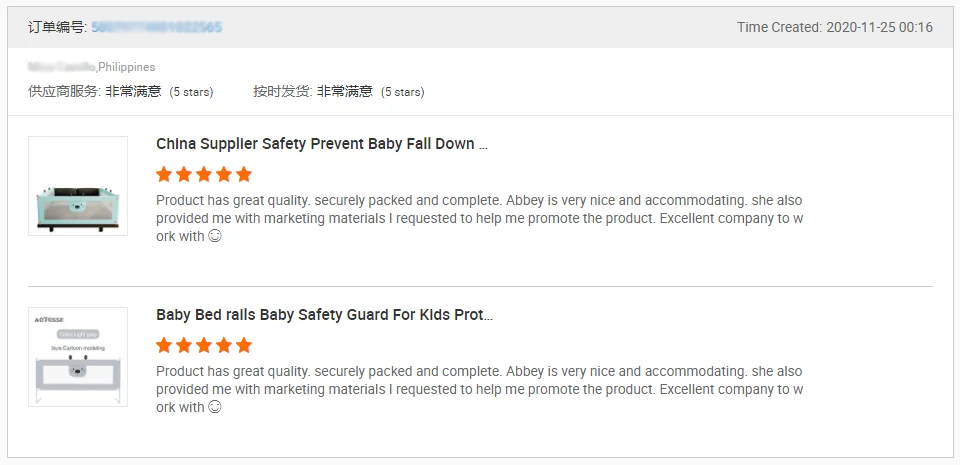Open the Baby Bed rails Baby Safety title
Image resolution: width=960 pixels, height=465 pixels.
pyautogui.click(x=324, y=315)
